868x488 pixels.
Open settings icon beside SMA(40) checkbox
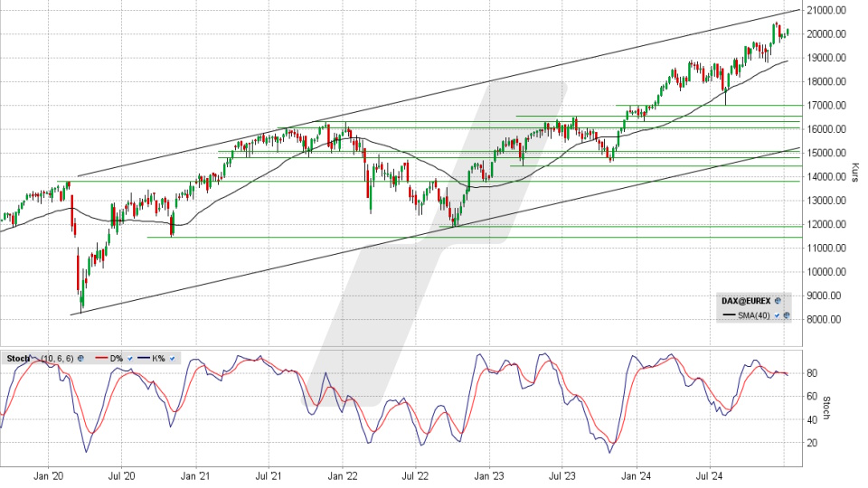tap(787, 315)
